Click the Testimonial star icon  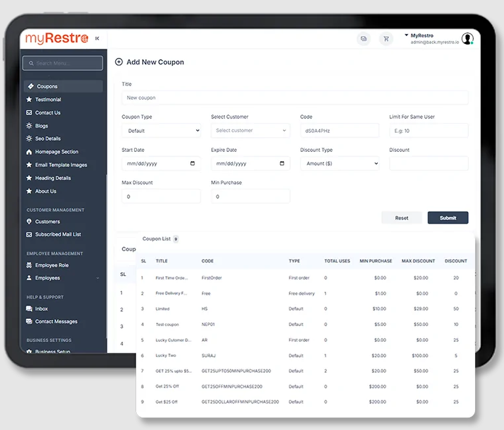tap(29, 99)
